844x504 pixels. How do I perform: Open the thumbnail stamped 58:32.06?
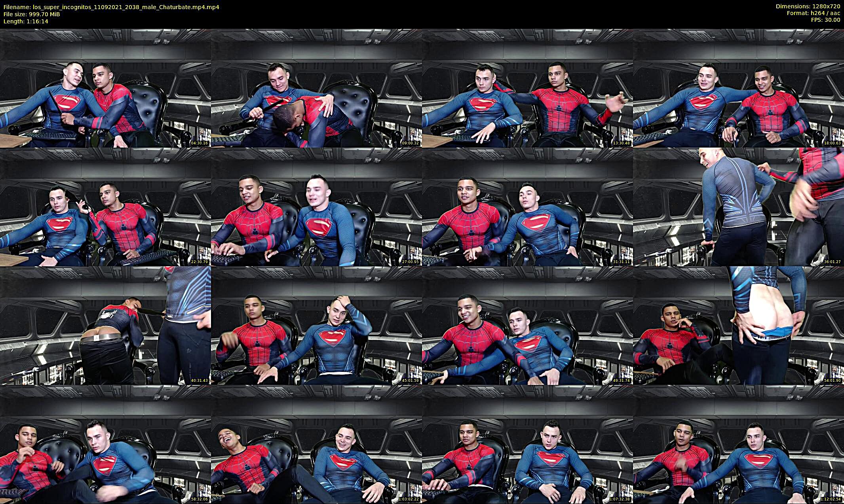pyautogui.click(x=105, y=444)
